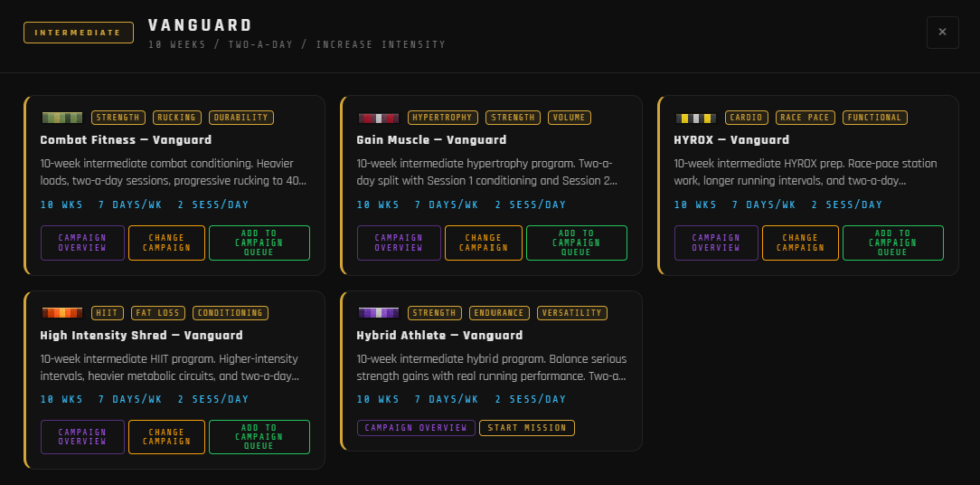Open Campaign Overview for Hybrid Athlete
This screenshot has width=980, height=485.
point(416,428)
